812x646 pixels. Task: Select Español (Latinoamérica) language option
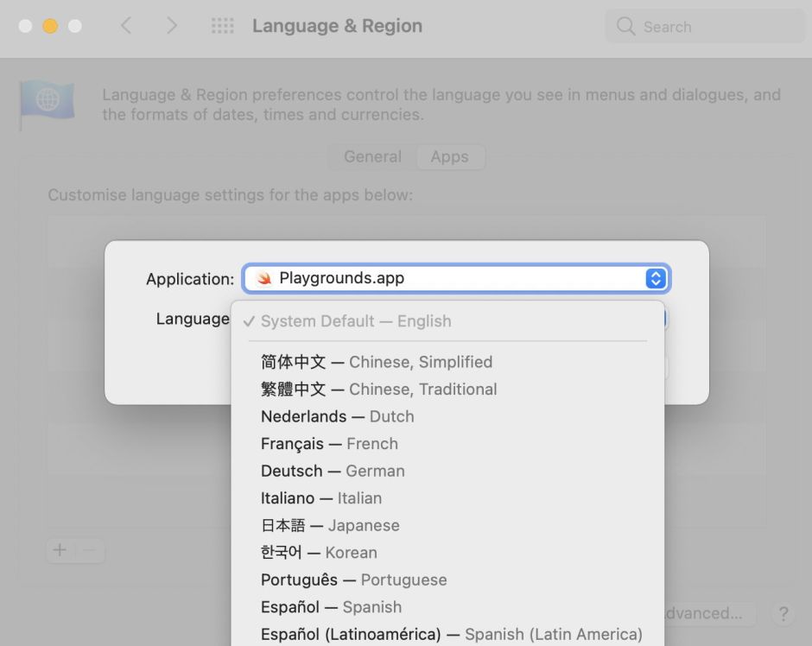[x=451, y=634]
